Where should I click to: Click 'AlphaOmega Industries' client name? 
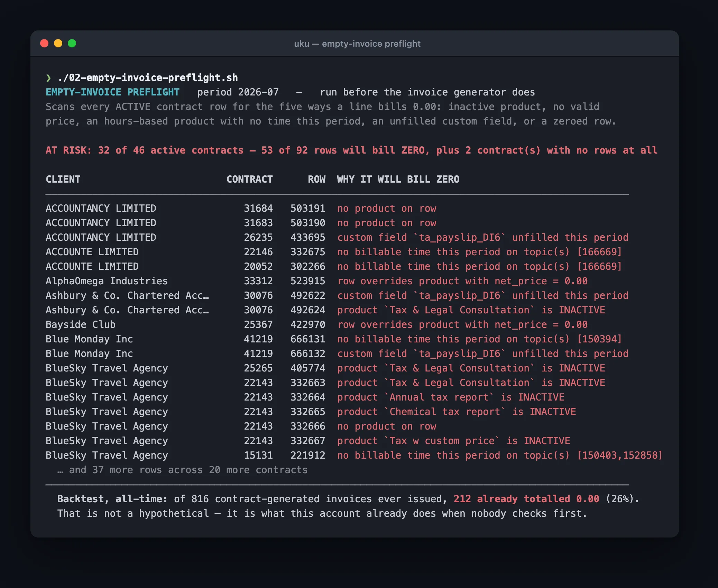pos(107,281)
